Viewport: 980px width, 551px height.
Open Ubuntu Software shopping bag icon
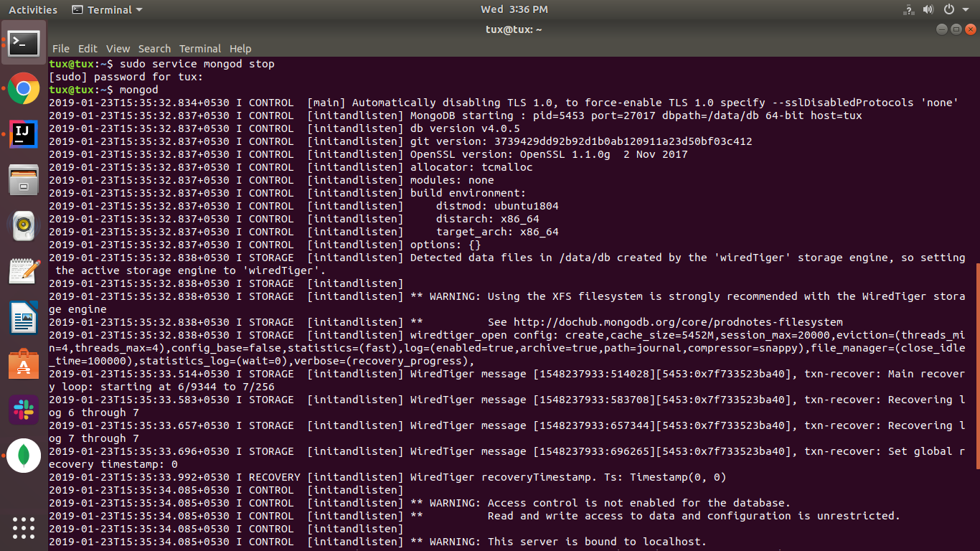[24, 364]
